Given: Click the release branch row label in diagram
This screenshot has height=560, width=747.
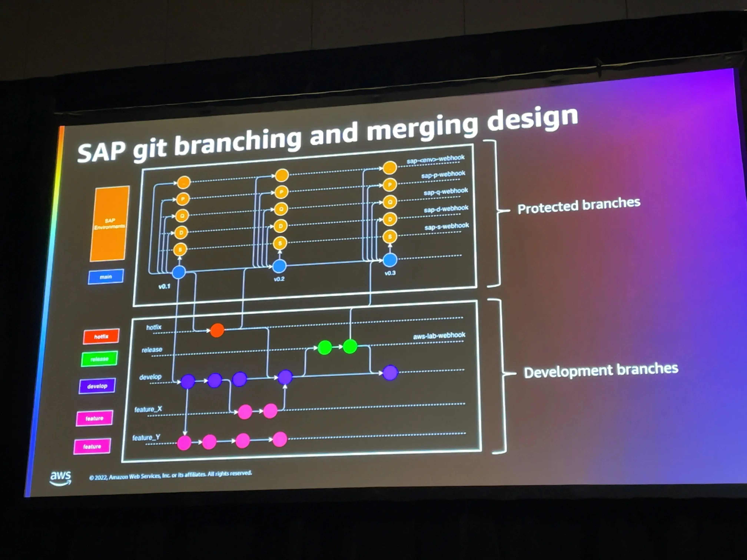Looking at the screenshot, I should (152, 350).
